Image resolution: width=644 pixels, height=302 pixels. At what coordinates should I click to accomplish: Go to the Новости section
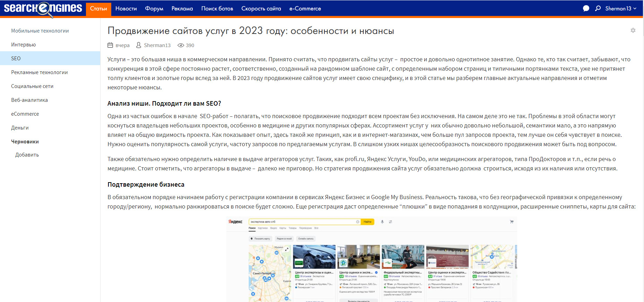point(126,9)
